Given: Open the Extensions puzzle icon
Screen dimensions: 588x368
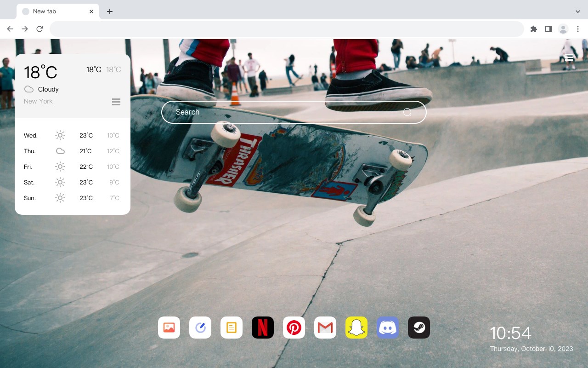Looking at the screenshot, I should point(534,29).
